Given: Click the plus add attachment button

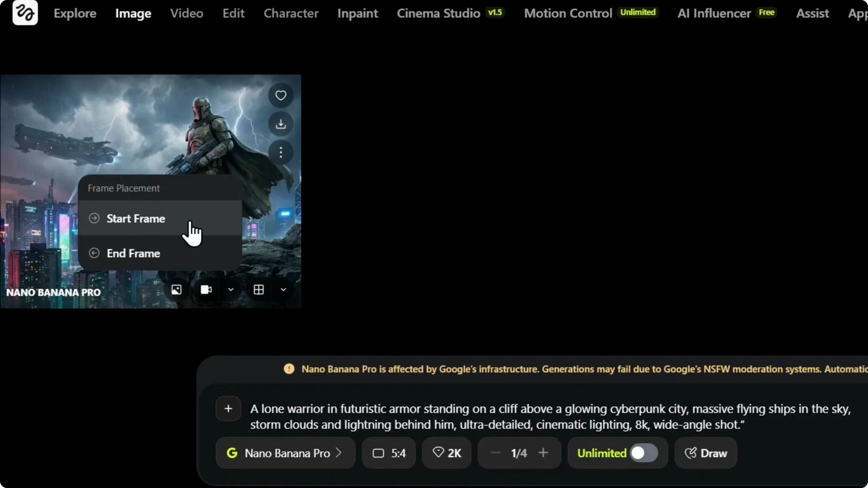Looking at the screenshot, I should click(228, 409).
